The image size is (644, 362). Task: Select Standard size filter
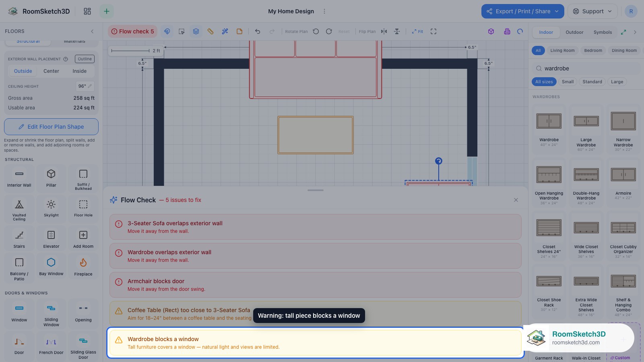(592, 82)
